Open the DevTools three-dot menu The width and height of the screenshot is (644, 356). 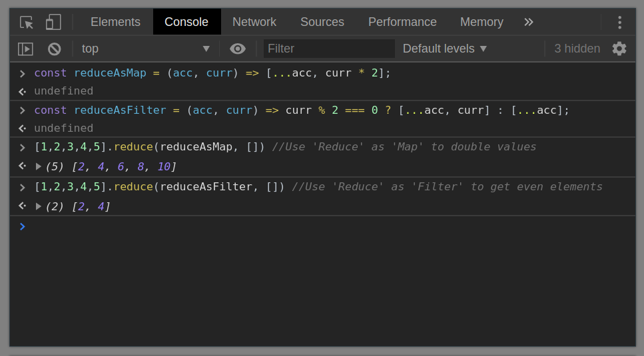[620, 22]
